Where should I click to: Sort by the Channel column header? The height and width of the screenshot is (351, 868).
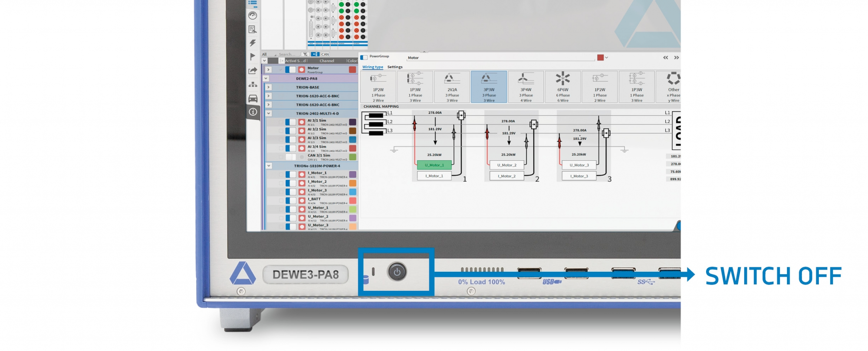(327, 61)
